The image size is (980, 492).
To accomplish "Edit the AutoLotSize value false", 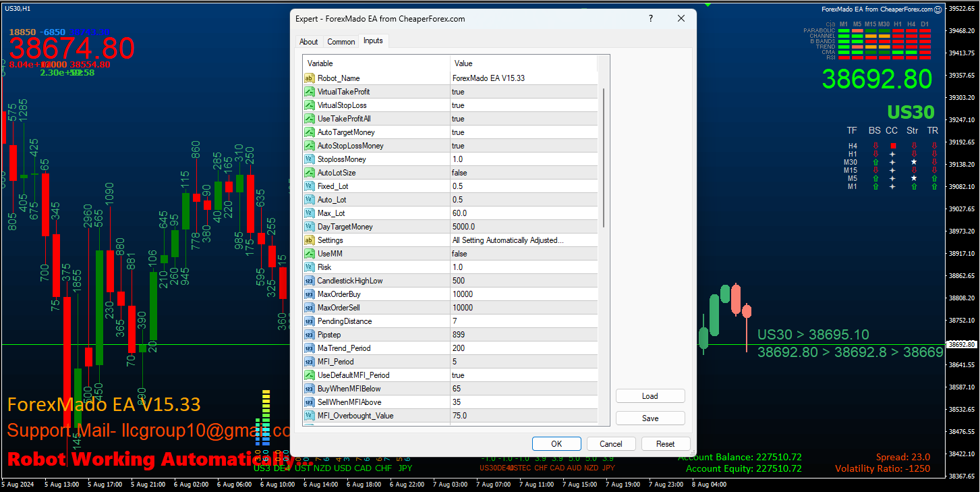I will (524, 173).
